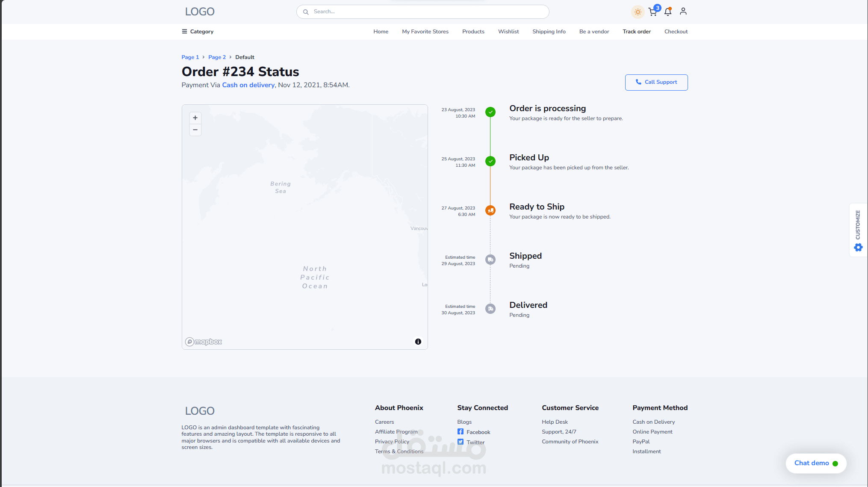This screenshot has height=487, width=868.
Task: Go to Page 1 breadcrumb
Action: coord(190,57)
